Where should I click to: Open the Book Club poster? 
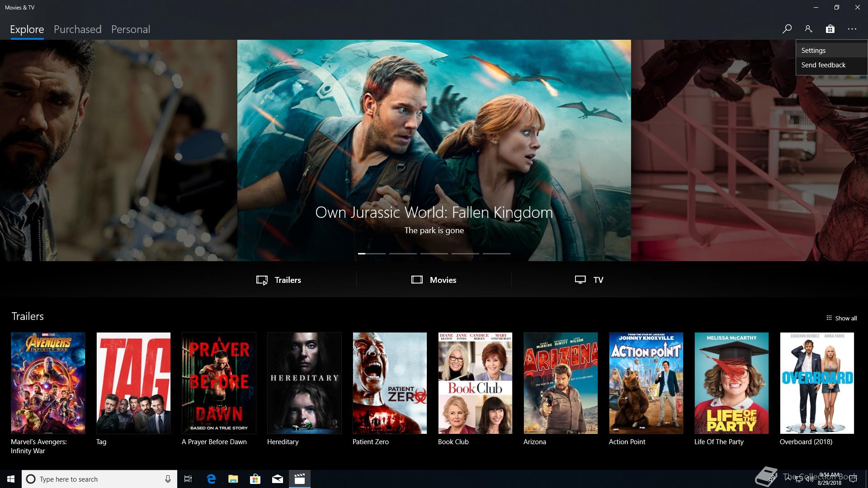click(475, 383)
